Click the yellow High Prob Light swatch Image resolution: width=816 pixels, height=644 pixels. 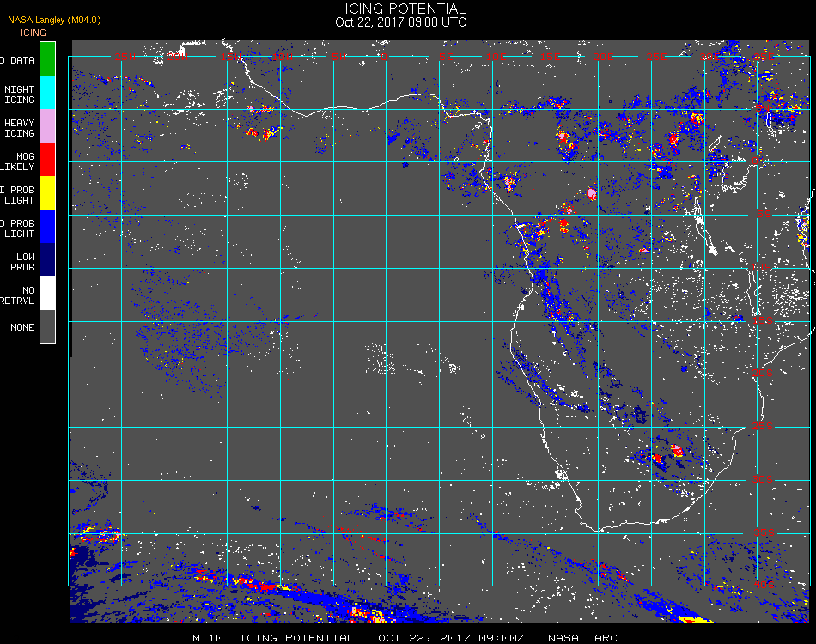(x=47, y=193)
